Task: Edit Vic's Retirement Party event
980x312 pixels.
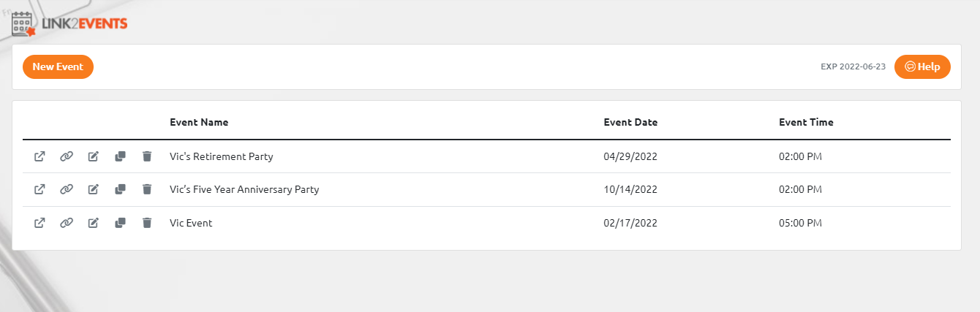Action: [94, 156]
